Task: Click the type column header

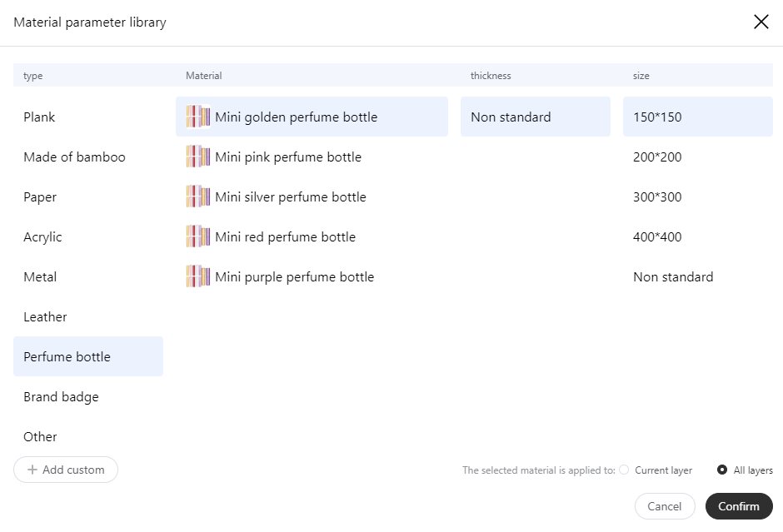Action: (x=33, y=76)
